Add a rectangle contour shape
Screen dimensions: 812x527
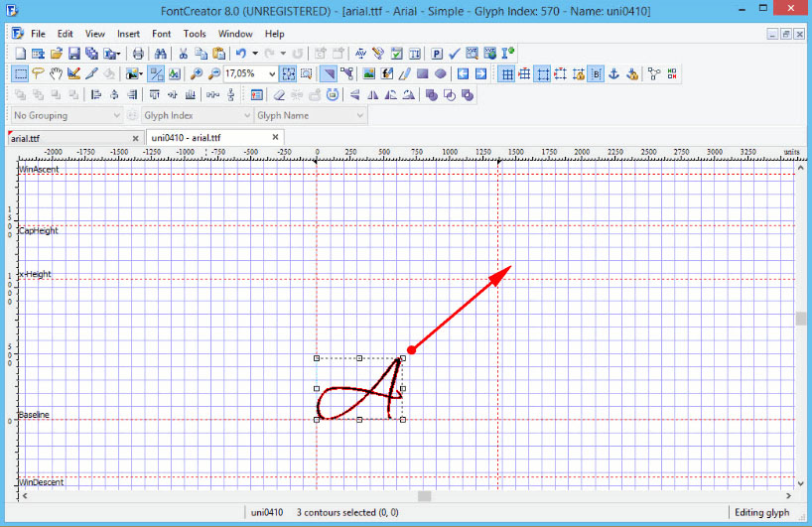pos(423,74)
